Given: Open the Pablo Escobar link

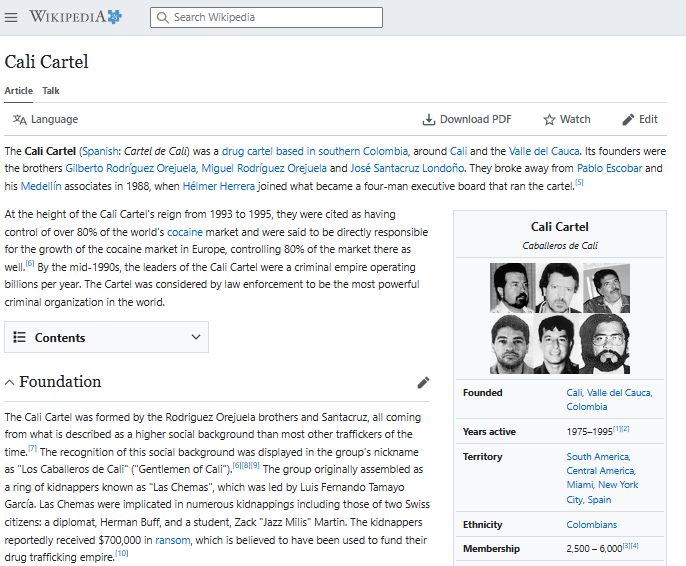Looking at the screenshot, I should point(609,168).
